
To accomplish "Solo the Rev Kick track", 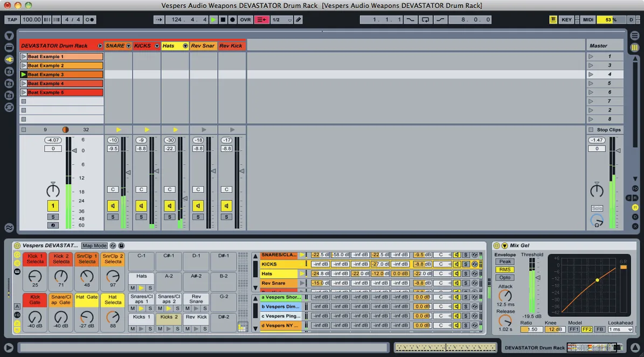I will [x=226, y=216].
